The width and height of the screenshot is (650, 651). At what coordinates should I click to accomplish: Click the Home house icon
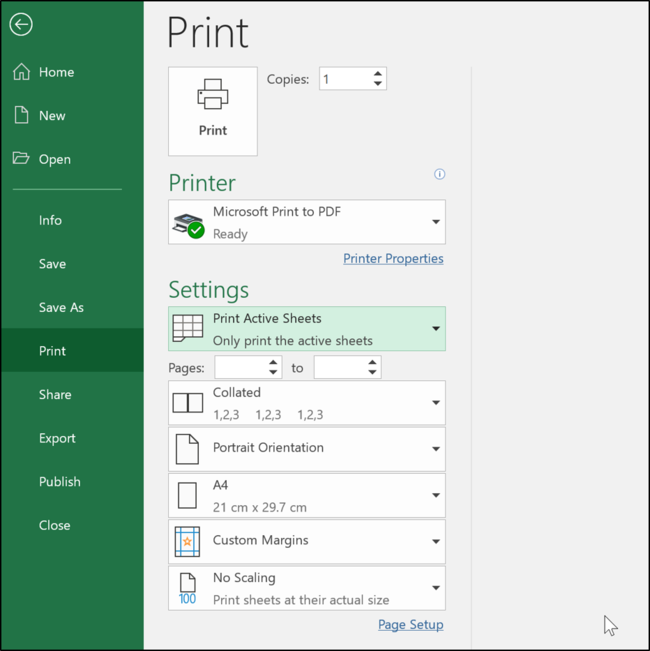(21, 71)
